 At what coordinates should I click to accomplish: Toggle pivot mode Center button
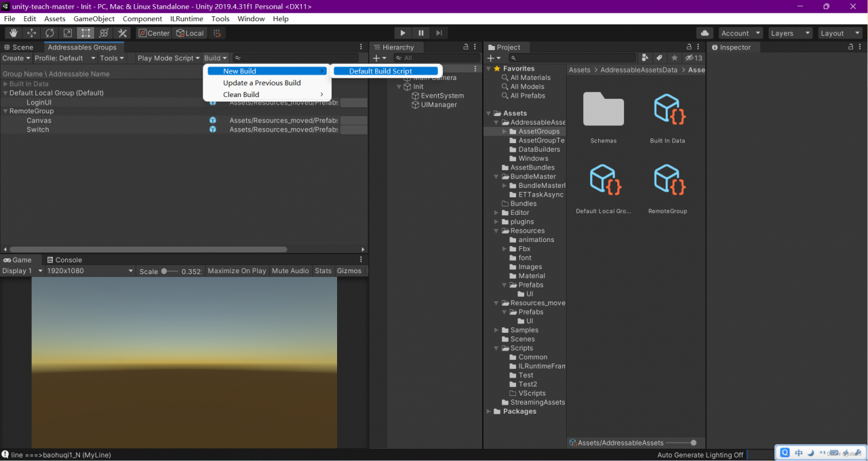coord(154,33)
